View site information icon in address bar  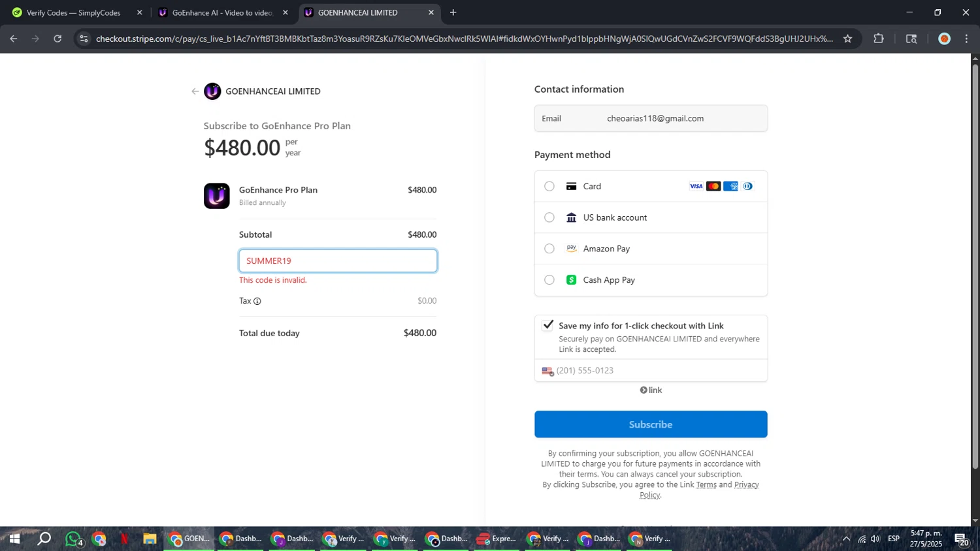click(84, 39)
